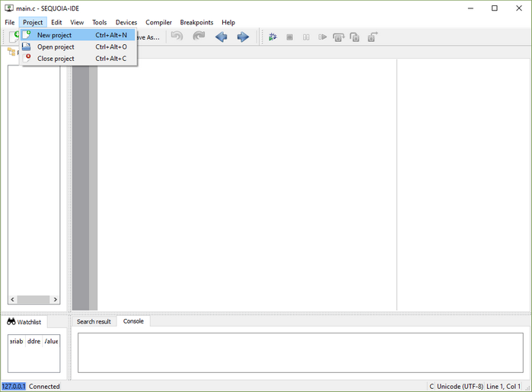Click the project panel right scroll arrow
Screen dimensions: 532x392
coord(56,299)
